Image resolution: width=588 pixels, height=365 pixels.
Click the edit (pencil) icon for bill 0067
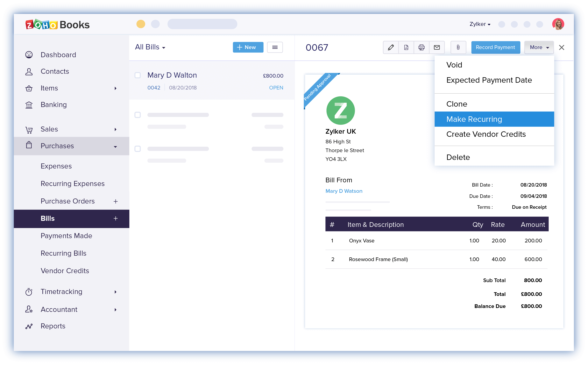click(390, 47)
